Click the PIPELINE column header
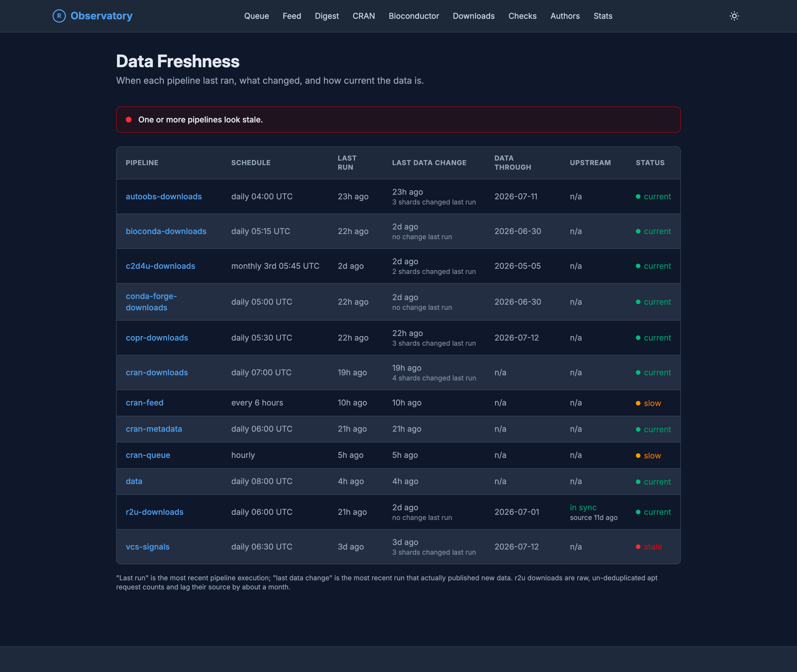This screenshot has width=797, height=672. (x=142, y=163)
